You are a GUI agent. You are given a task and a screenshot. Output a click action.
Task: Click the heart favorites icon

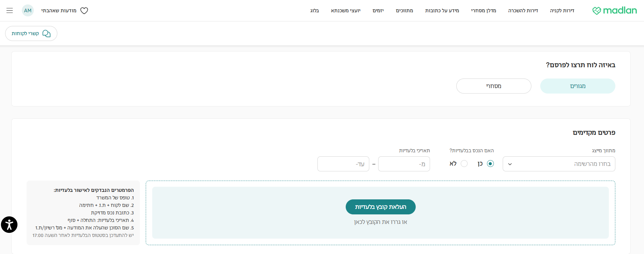pos(84,11)
